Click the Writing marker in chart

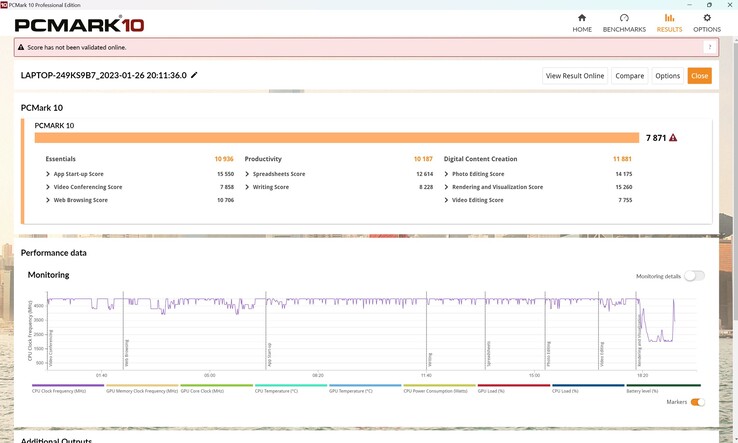[x=430, y=360]
